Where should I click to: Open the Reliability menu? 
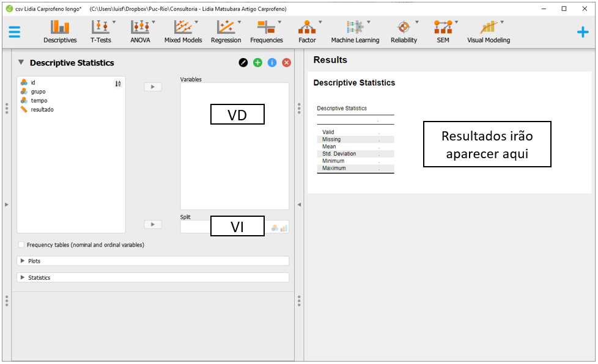pos(404,32)
